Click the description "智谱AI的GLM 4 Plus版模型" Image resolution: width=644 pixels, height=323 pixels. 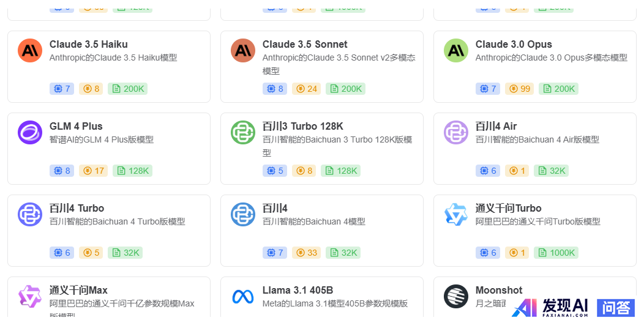102,140
